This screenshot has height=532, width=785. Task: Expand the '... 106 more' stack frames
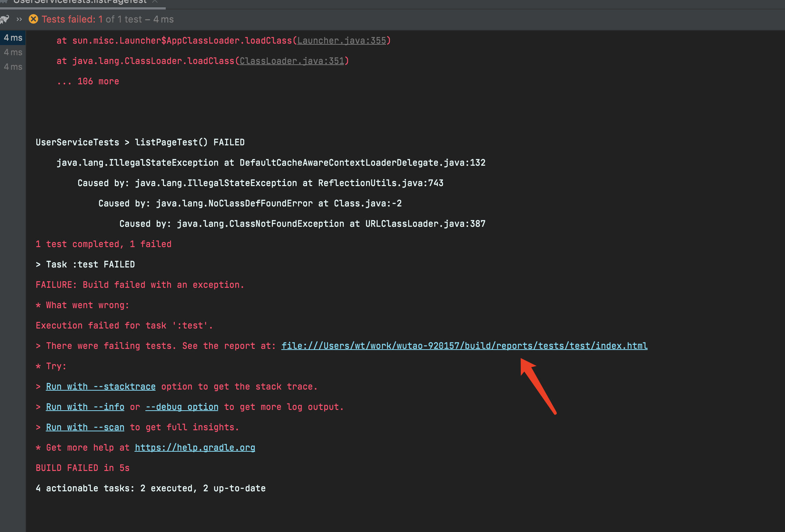coord(88,81)
